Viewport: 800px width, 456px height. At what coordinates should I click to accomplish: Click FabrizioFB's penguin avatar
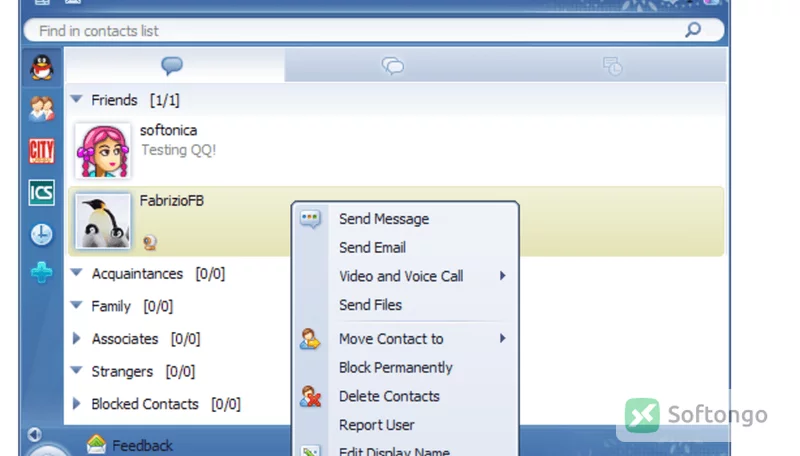[x=103, y=221]
